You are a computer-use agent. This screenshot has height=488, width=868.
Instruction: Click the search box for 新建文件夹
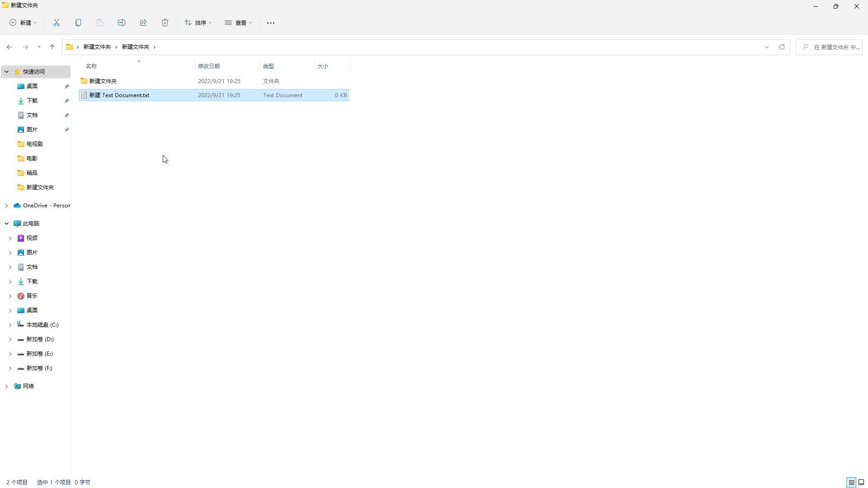(832, 47)
